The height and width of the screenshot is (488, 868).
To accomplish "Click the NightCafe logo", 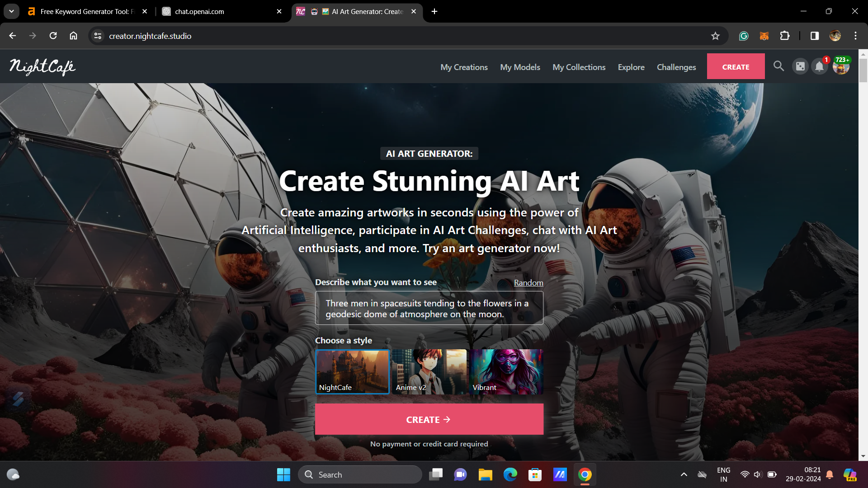I will pos(42,66).
